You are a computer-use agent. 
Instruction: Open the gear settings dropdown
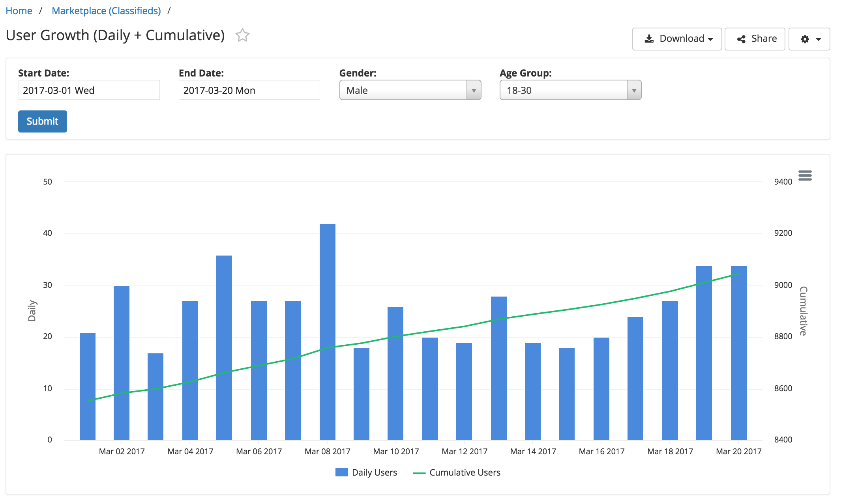click(809, 39)
